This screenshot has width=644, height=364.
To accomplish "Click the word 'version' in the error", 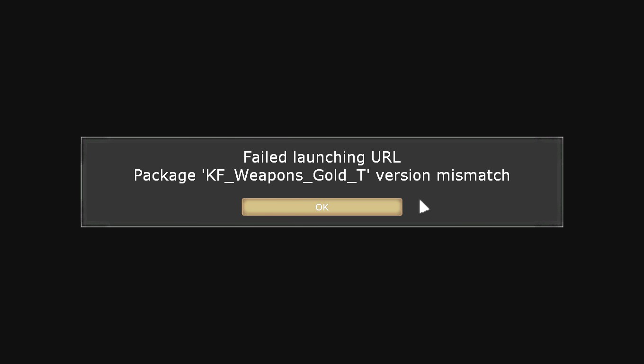I will point(403,176).
